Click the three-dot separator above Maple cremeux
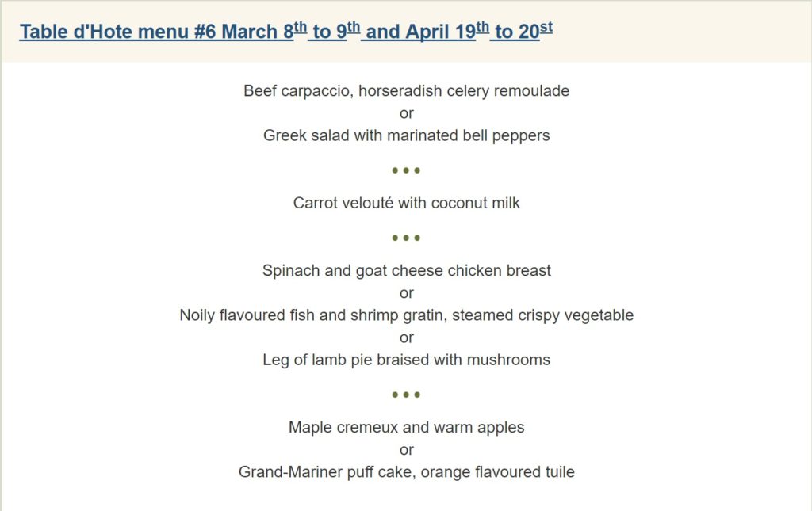This screenshot has height=511, width=812. tap(406, 395)
